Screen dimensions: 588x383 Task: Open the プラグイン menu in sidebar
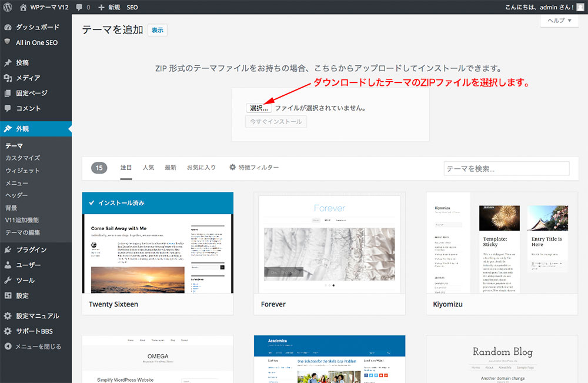click(x=31, y=249)
